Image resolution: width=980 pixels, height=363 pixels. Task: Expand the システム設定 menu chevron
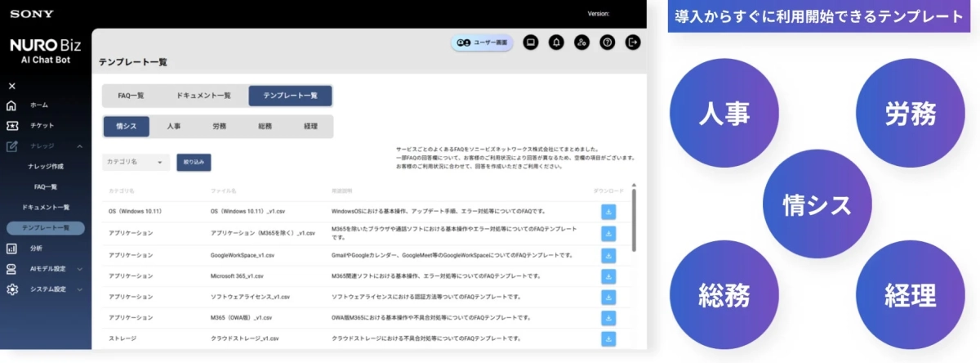coord(80,289)
